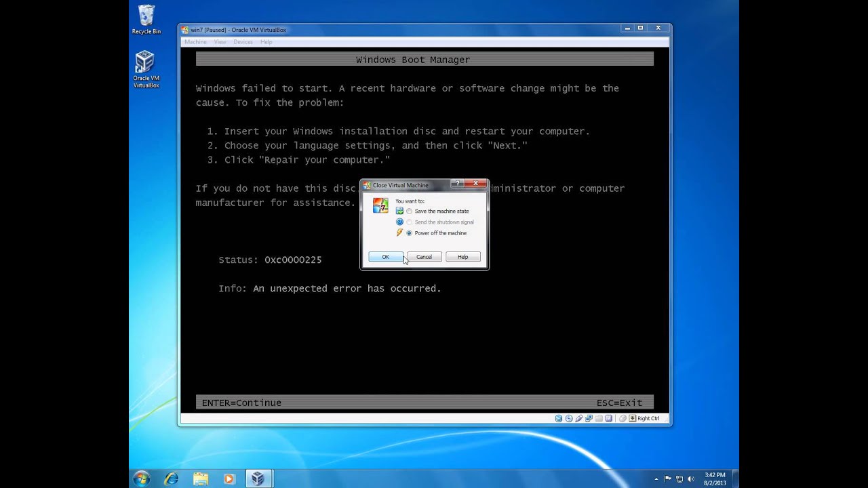Click the network adapters status icon
Viewport: 868px width, 488px height.
tap(589, 418)
